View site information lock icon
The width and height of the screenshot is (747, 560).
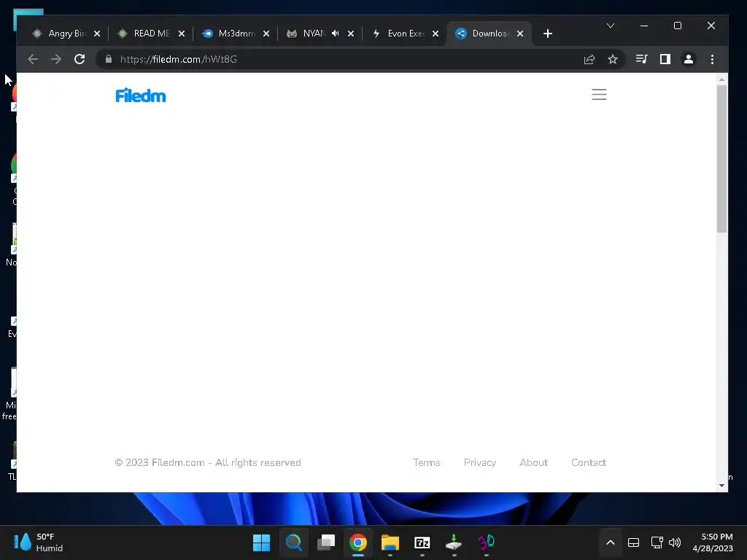(x=109, y=59)
